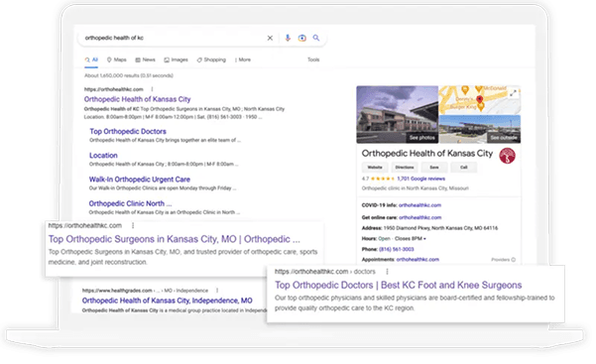This screenshot has height=364, width=596.
Task: View the See photos building thumbnail
Action: [398, 114]
